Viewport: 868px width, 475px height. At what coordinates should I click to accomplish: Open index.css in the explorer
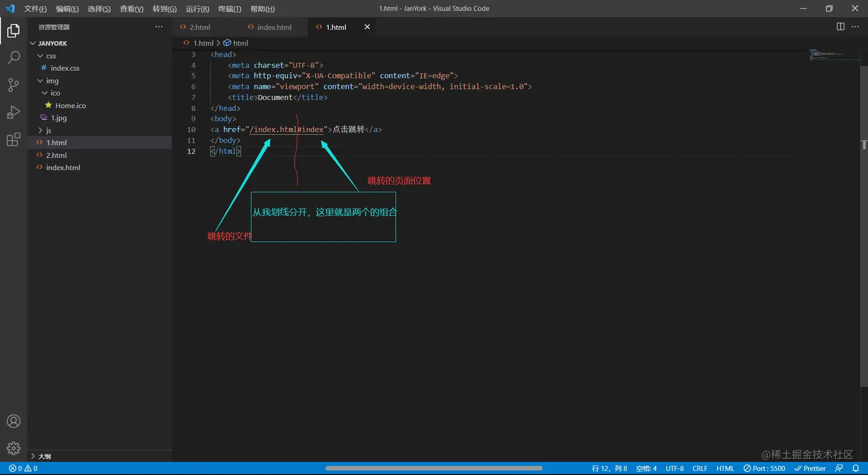99,68
